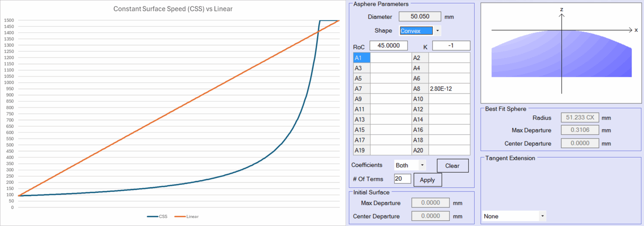The image size is (644, 226).
Task: Click the Best Fit Sphere Radius field
Action: (580, 118)
